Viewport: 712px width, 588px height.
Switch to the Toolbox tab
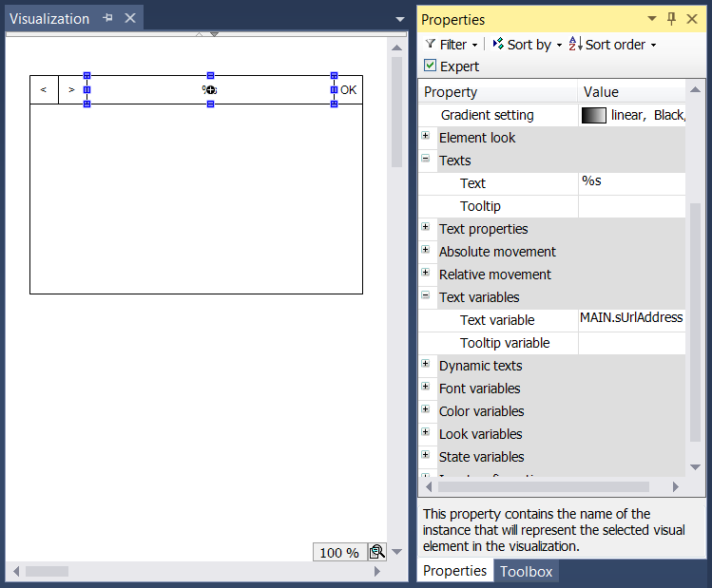[527, 571]
